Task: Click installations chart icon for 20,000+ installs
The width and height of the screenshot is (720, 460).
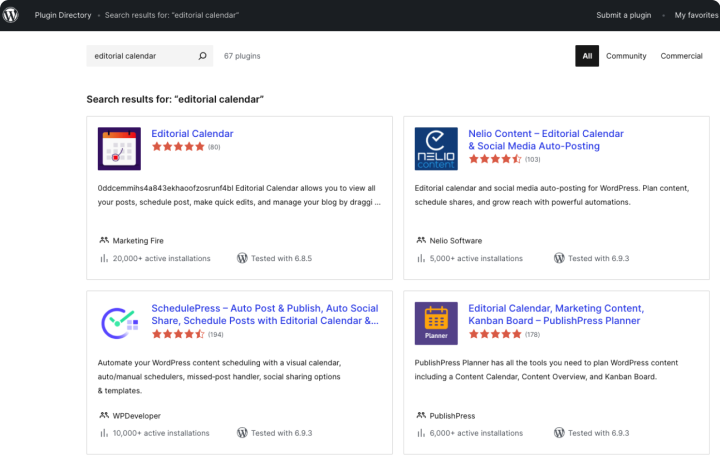Action: 104,258
